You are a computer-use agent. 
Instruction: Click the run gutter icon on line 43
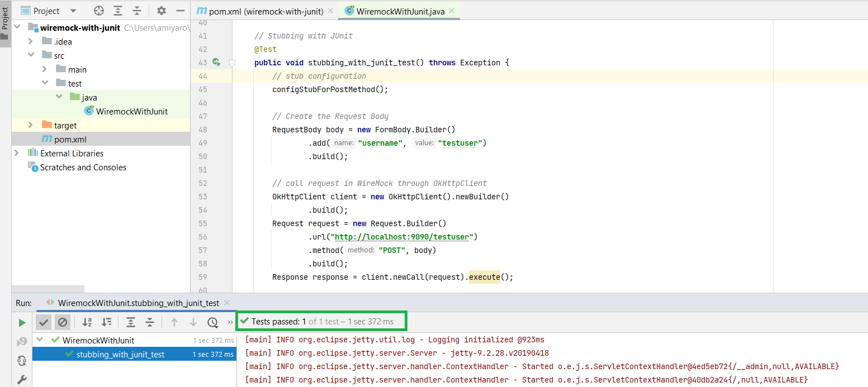(x=216, y=63)
